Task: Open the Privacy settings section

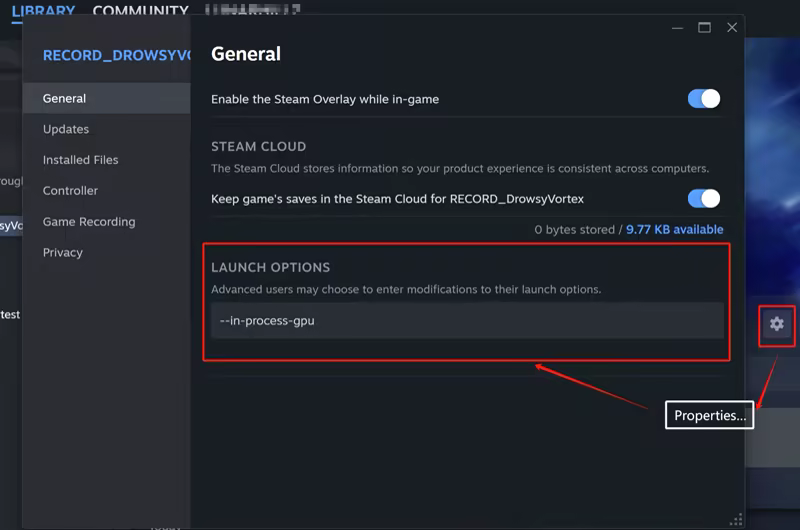Action: pos(63,253)
